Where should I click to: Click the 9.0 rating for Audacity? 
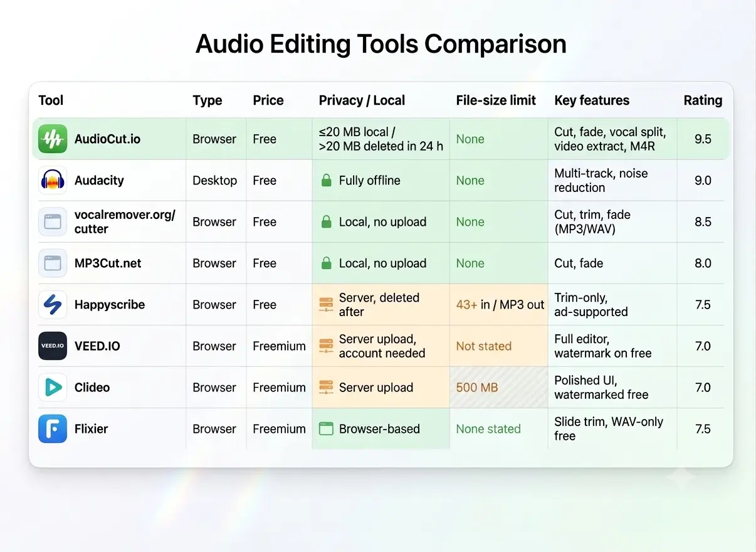click(x=703, y=181)
